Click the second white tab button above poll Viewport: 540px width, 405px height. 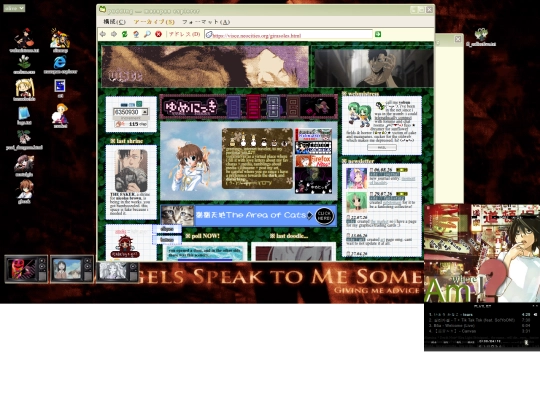[167, 240]
